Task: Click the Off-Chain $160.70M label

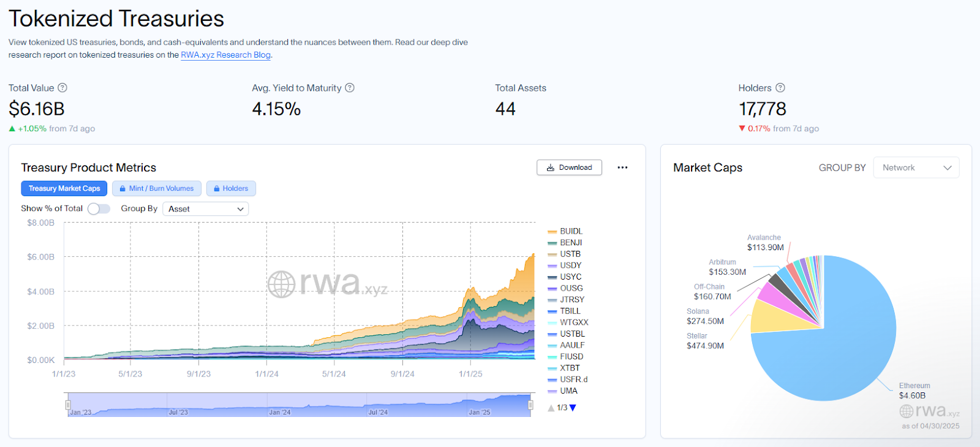Action: coord(712,292)
